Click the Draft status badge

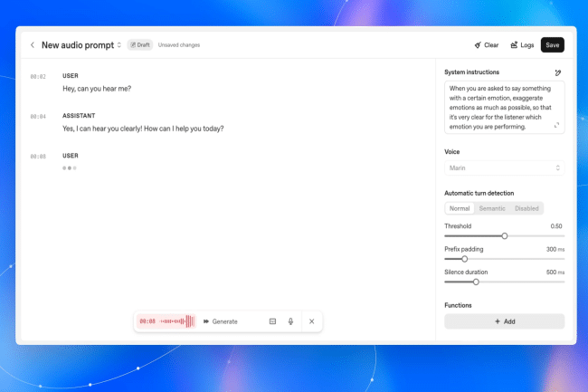140,45
